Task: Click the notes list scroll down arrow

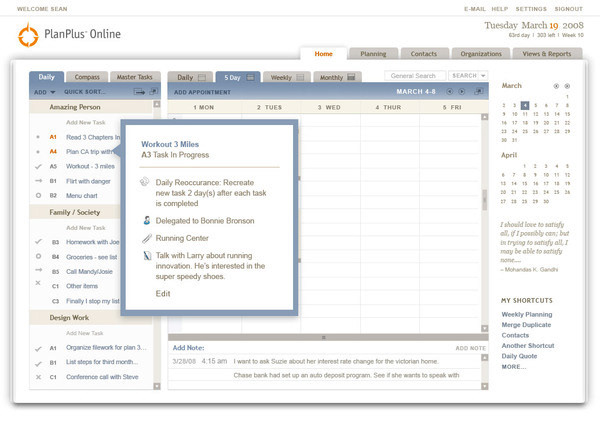Action: point(484,386)
